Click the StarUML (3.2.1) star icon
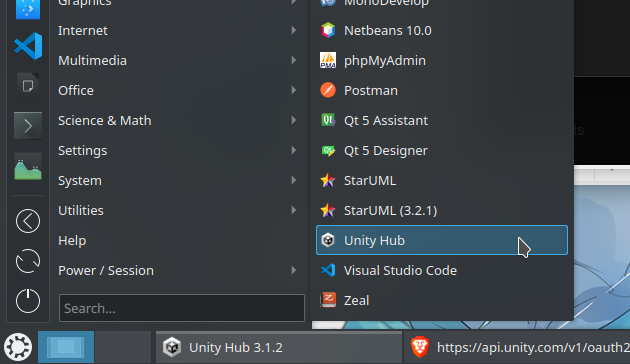630x364 pixels. coord(328,211)
